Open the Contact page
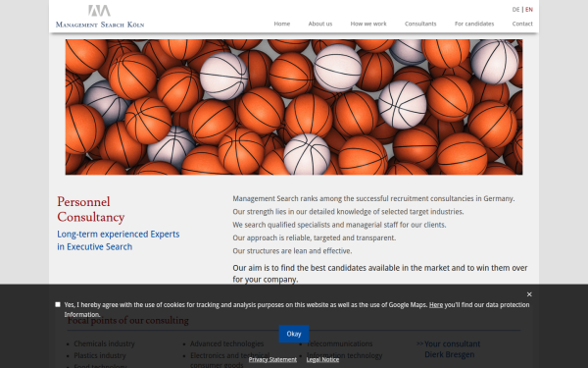This screenshot has width=588, height=368. (x=522, y=24)
